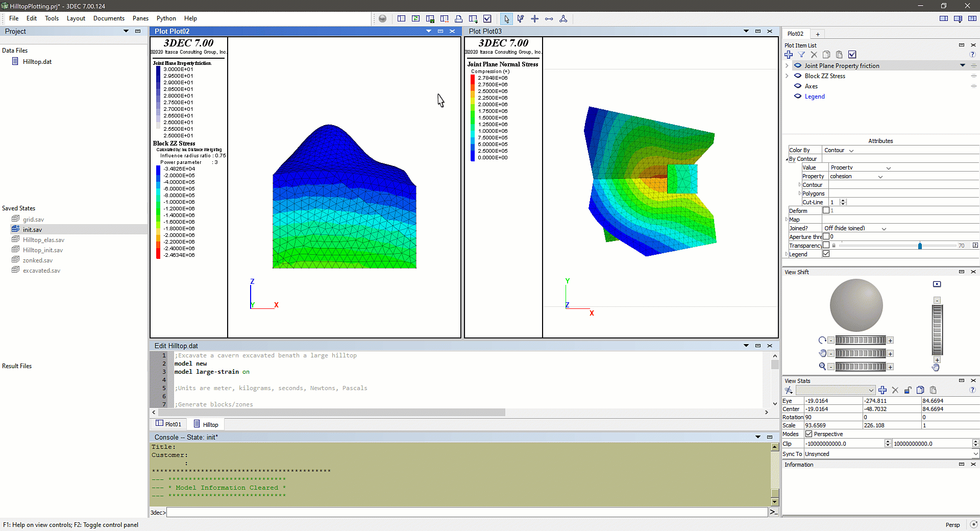The height and width of the screenshot is (531, 980).
Task: Click the reset view icon in View Shift
Action: pyautogui.click(x=937, y=284)
